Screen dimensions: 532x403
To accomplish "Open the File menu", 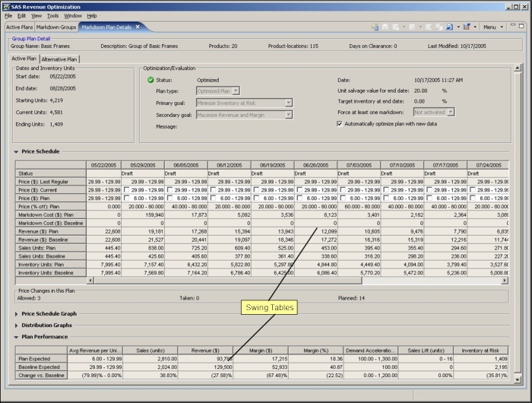I will point(8,16).
